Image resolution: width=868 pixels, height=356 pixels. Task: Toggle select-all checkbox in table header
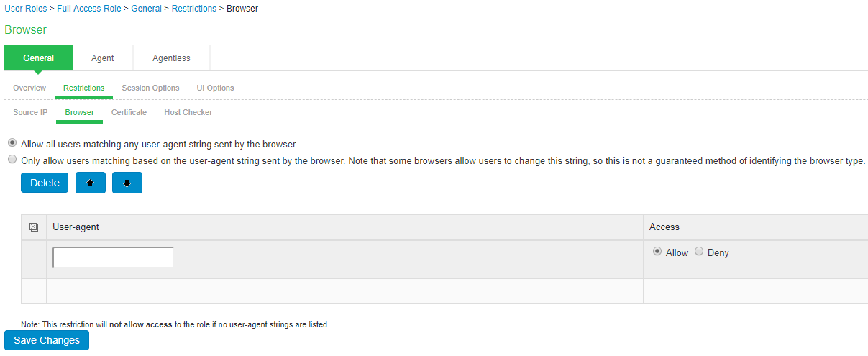[33, 227]
